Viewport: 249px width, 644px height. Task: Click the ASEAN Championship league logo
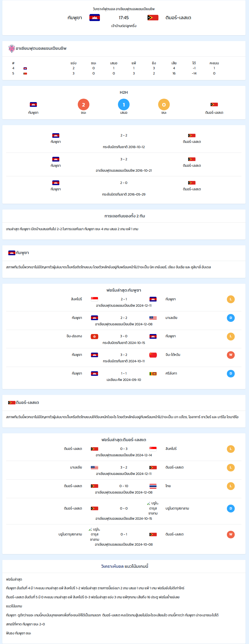tap(12, 49)
